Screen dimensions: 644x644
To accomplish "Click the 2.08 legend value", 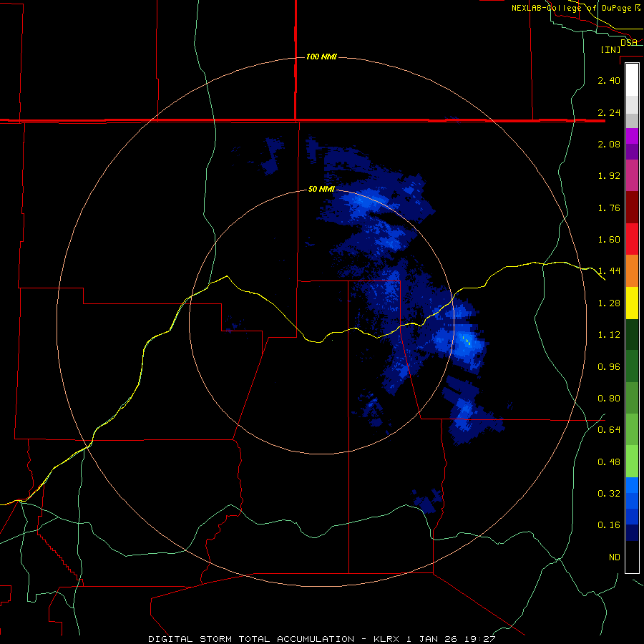I will (609, 144).
